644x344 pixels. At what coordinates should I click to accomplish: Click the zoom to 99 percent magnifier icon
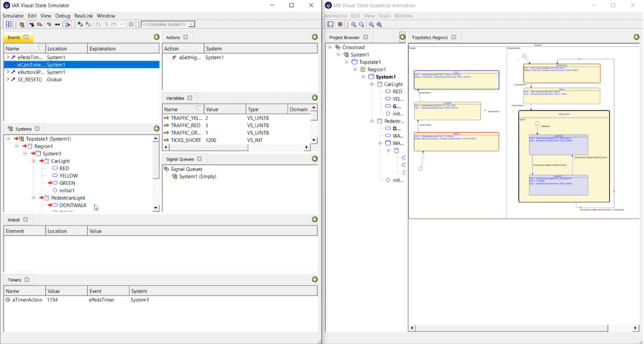(x=371, y=24)
